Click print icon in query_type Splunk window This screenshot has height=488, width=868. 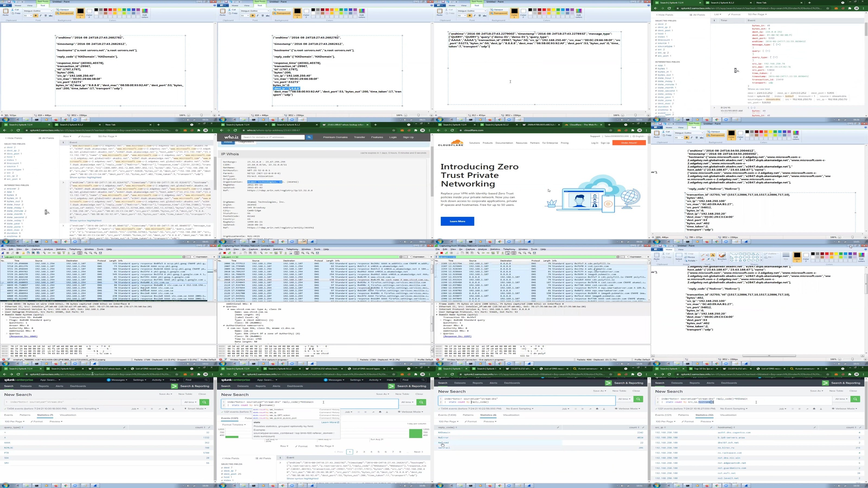[167, 409]
